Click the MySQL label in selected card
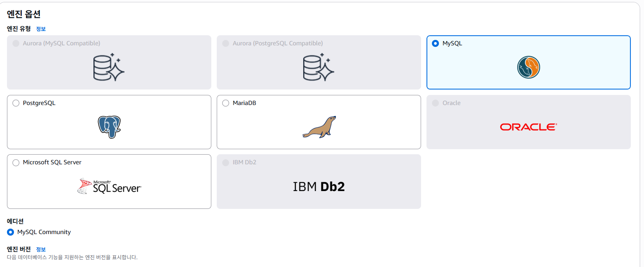The image size is (644, 267). (452, 43)
